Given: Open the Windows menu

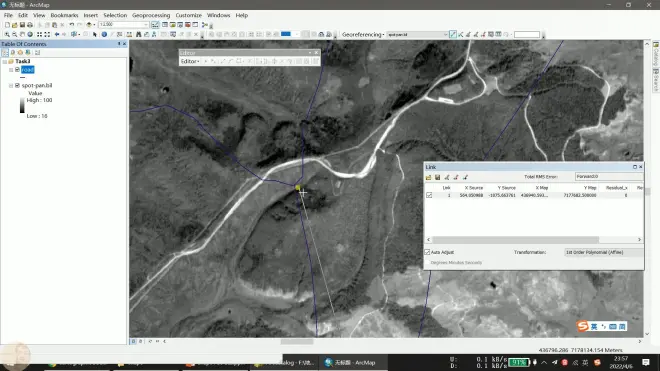Looking at the screenshot, I should click(218, 15).
